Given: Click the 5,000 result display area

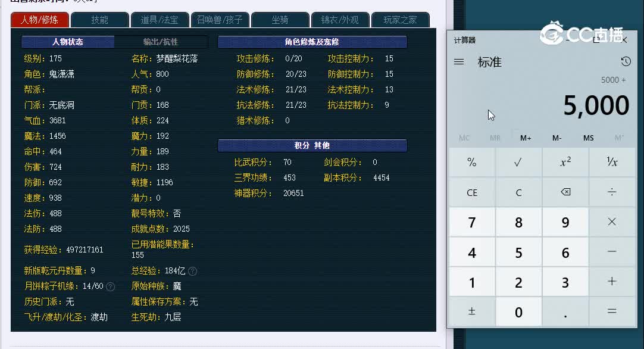Looking at the screenshot, I should pyautogui.click(x=595, y=105).
